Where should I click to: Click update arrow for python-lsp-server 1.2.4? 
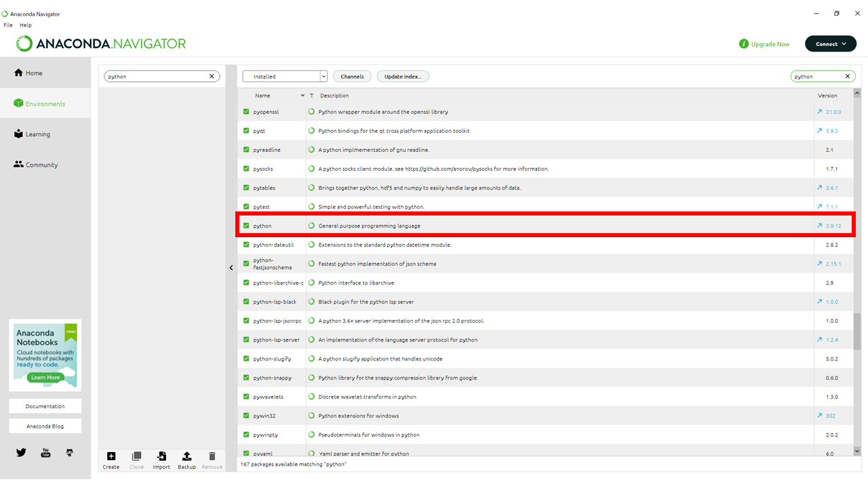(820, 340)
